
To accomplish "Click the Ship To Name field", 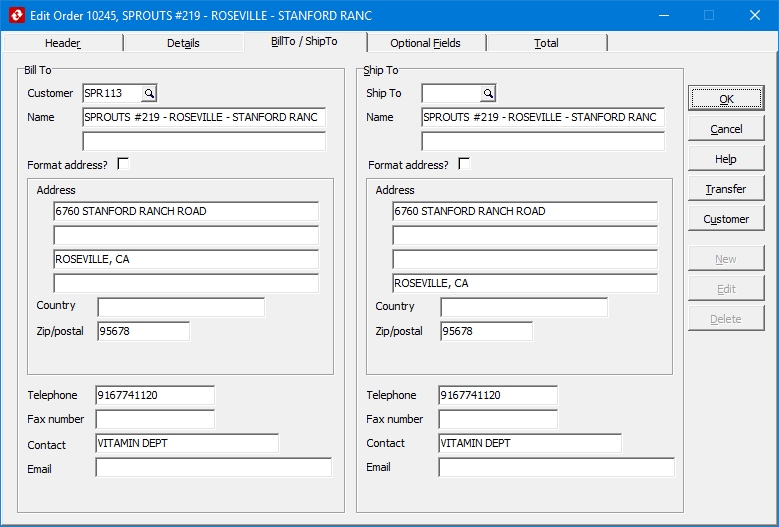I will pos(543,117).
